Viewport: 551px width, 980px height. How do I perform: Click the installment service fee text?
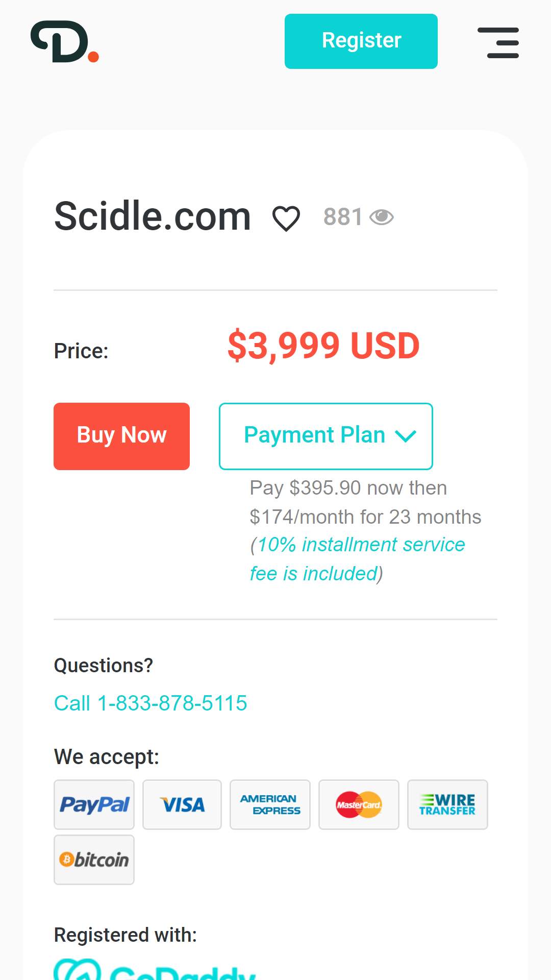pyautogui.click(x=357, y=559)
